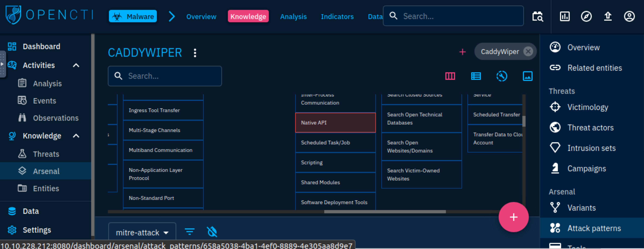Click the Overview tab in top nav
The height and width of the screenshot is (249, 644).
pyautogui.click(x=201, y=17)
